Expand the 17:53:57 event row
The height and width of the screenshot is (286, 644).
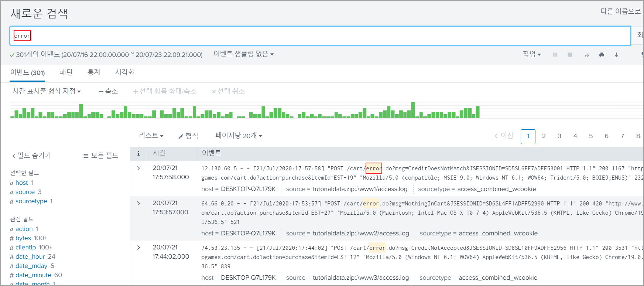(x=138, y=203)
